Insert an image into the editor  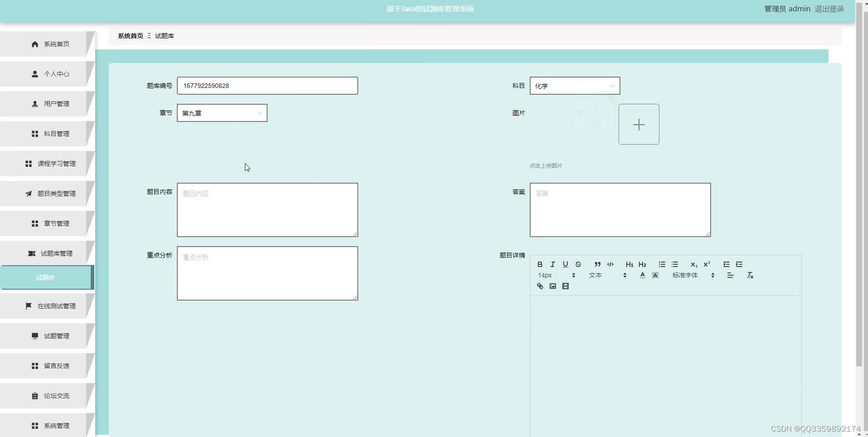(x=552, y=286)
